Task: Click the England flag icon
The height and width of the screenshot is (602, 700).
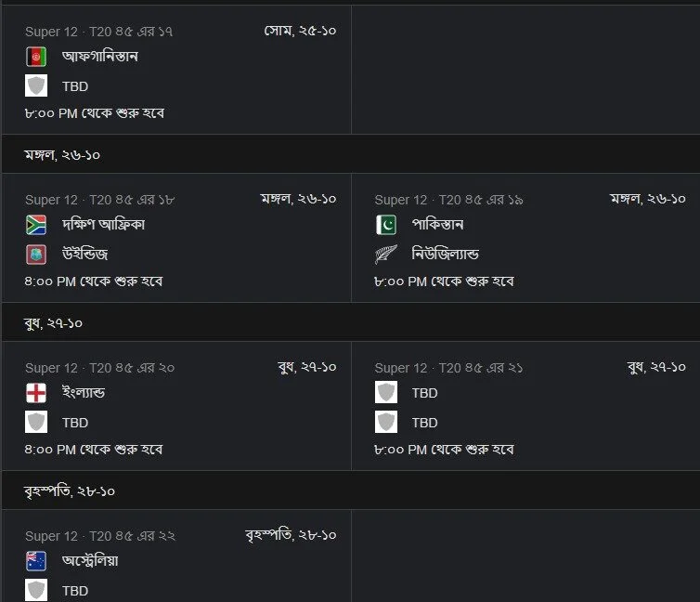Action: tap(36, 393)
